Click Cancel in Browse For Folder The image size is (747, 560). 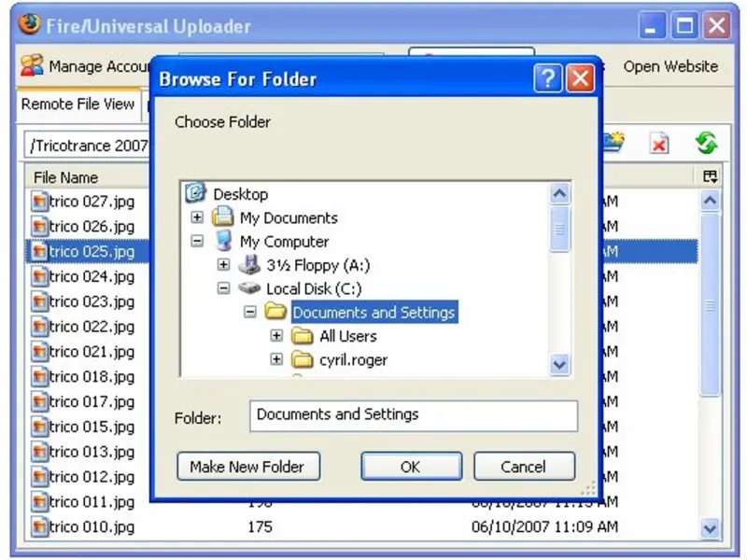(524, 466)
